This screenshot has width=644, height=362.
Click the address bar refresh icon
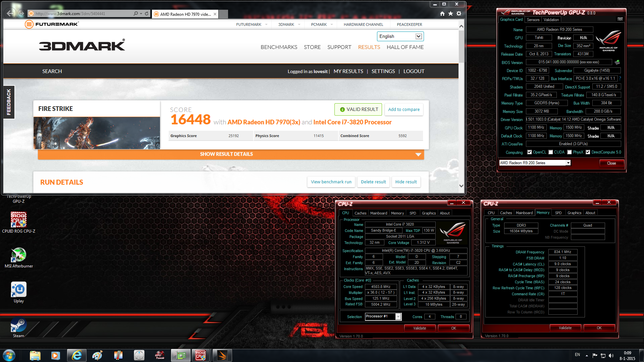[x=147, y=14]
